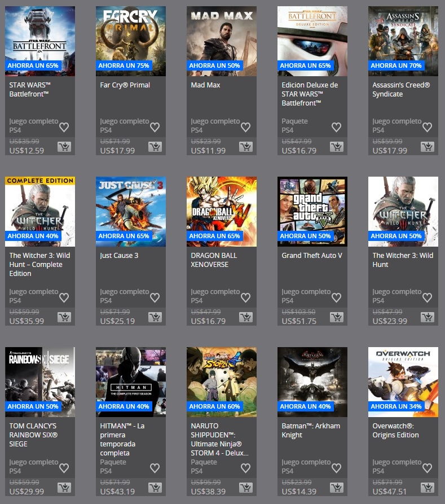Add Just Cause 3 to cart

point(155,318)
